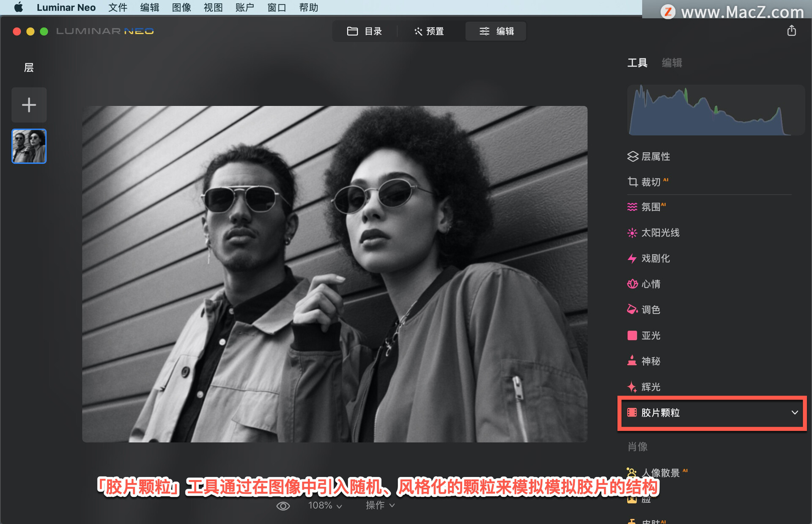Open the 108% zoom level dropdown
The image size is (812, 524).
tap(325, 505)
